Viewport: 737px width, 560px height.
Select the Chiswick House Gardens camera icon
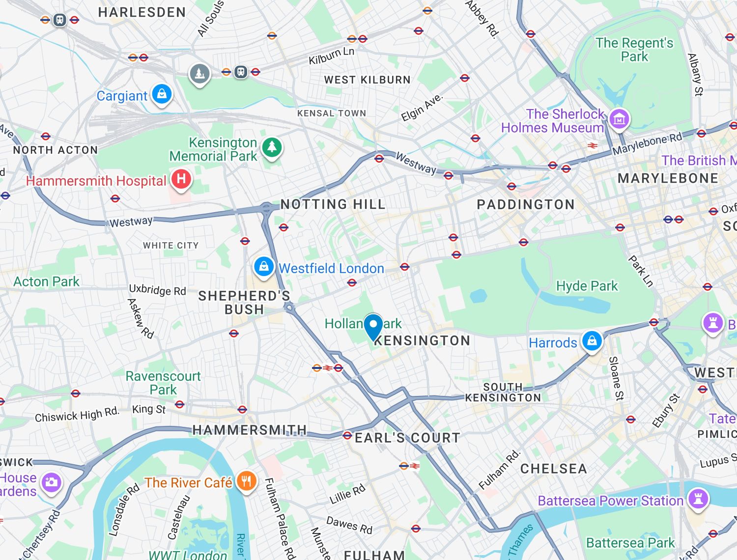pyautogui.click(x=51, y=483)
